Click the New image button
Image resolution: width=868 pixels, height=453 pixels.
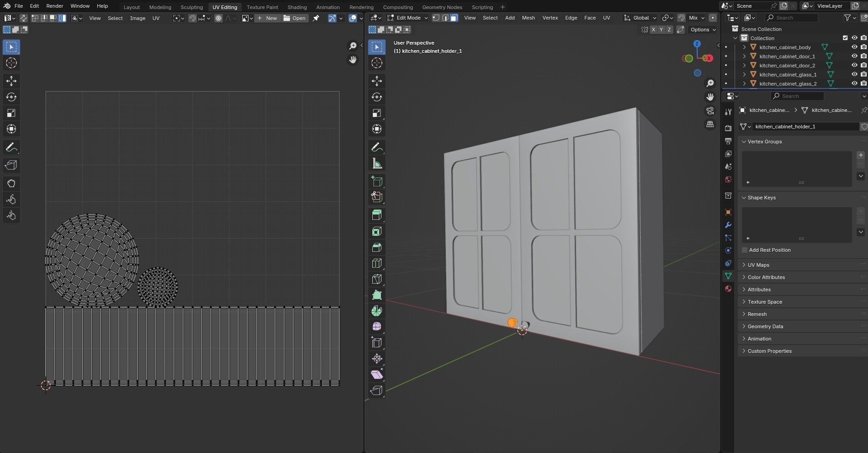(267, 18)
